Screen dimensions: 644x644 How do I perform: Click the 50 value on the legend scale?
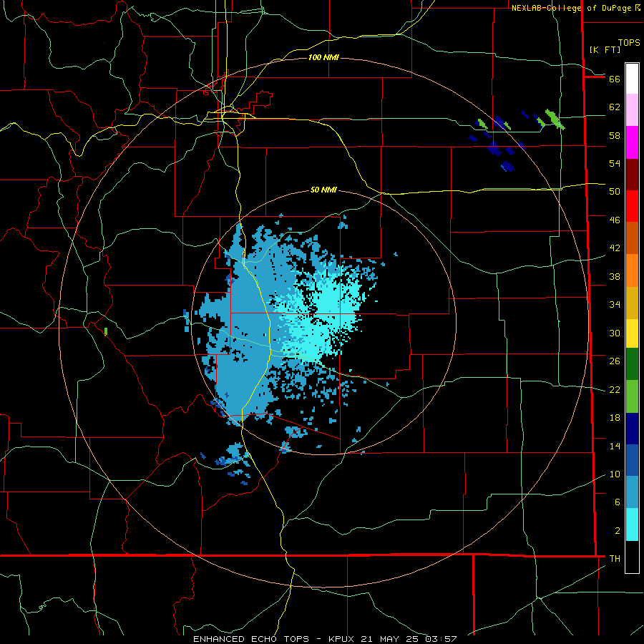(615, 192)
